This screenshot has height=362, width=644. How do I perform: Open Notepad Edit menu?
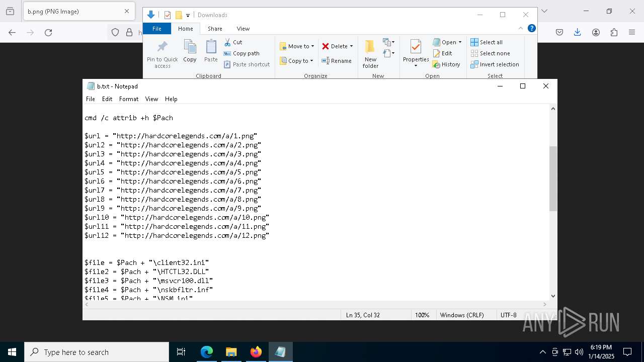click(107, 99)
